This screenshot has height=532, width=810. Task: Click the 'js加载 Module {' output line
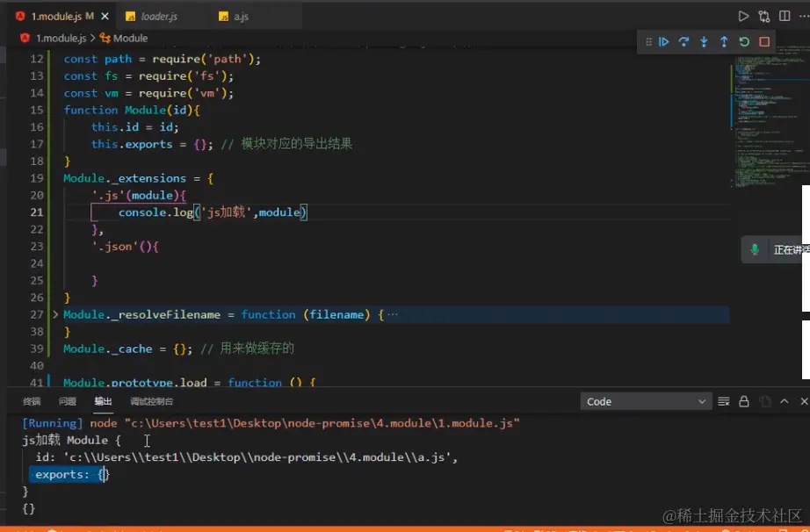[71, 440]
